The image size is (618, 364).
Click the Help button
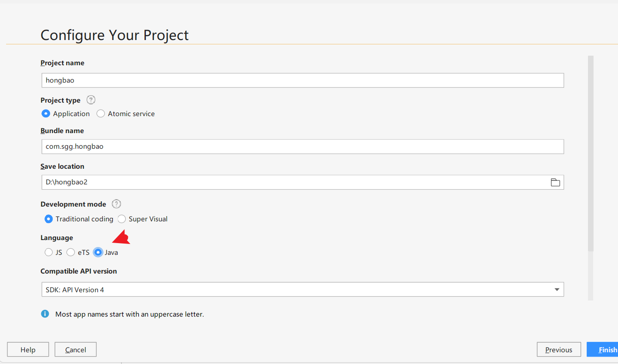pos(28,350)
